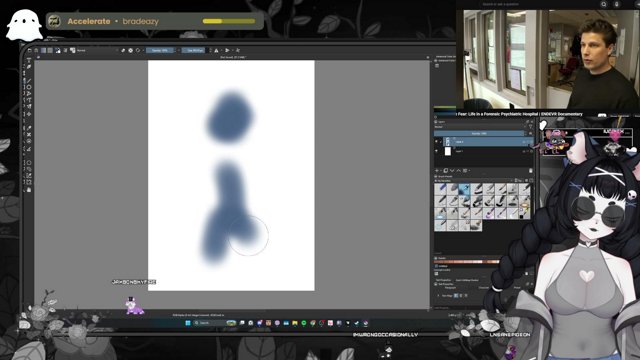The height and width of the screenshot is (360, 640).
Task: Click the skin-tone color gradient bar
Action: [467, 262]
